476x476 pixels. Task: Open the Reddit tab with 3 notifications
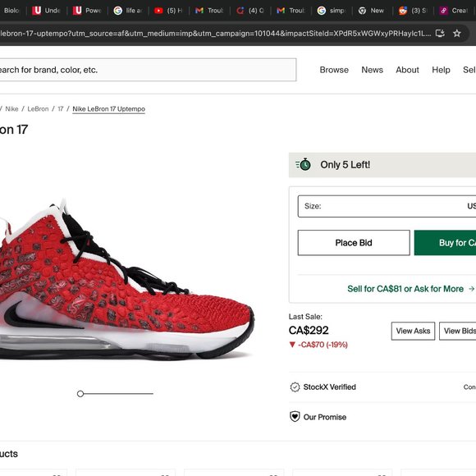pyautogui.click(x=413, y=11)
